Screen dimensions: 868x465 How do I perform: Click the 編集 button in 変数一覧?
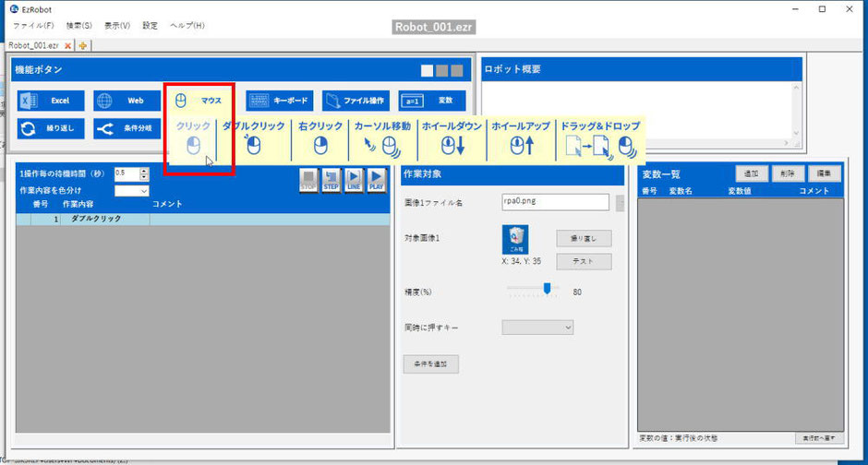point(825,173)
